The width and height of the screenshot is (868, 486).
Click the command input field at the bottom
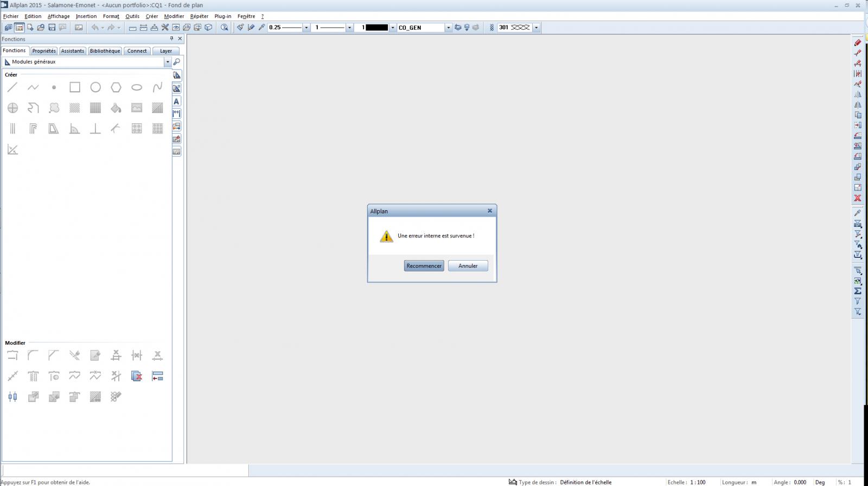click(125, 470)
